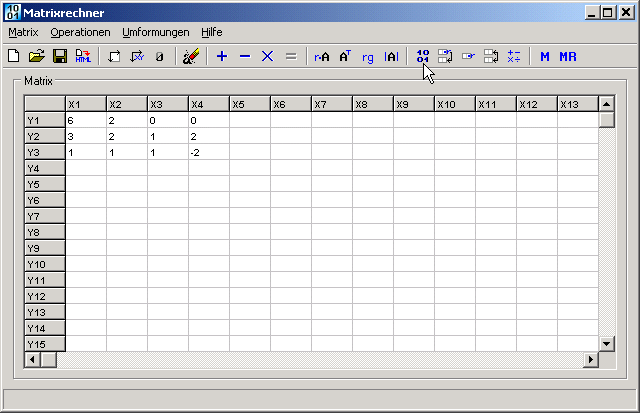The height and width of the screenshot is (413, 640).
Task: Select column header X4
Action: coord(209,104)
